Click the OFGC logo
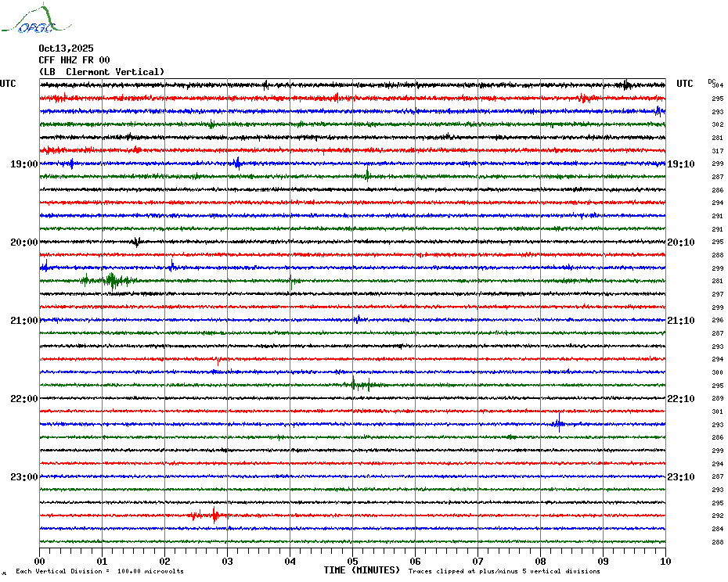The height and width of the screenshot is (582, 728). 36,19
